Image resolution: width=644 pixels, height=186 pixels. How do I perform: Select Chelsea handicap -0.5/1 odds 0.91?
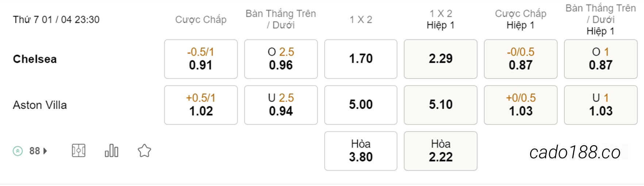(201, 59)
